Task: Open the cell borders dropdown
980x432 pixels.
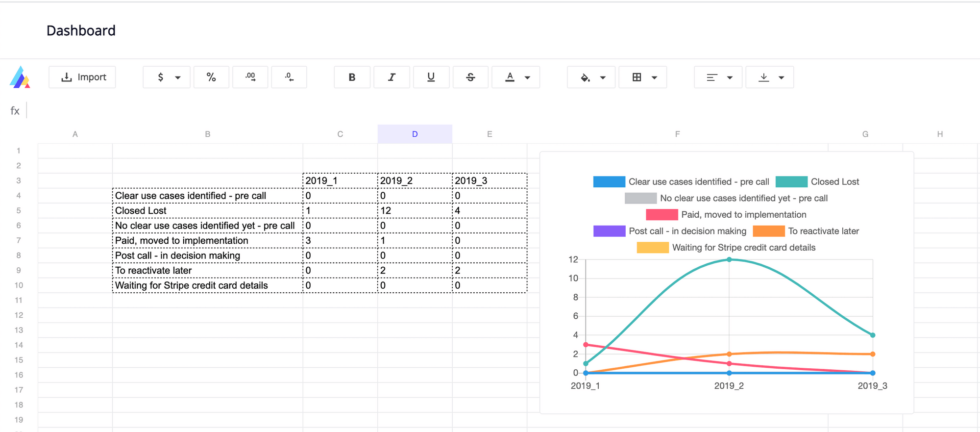Action: [x=643, y=77]
